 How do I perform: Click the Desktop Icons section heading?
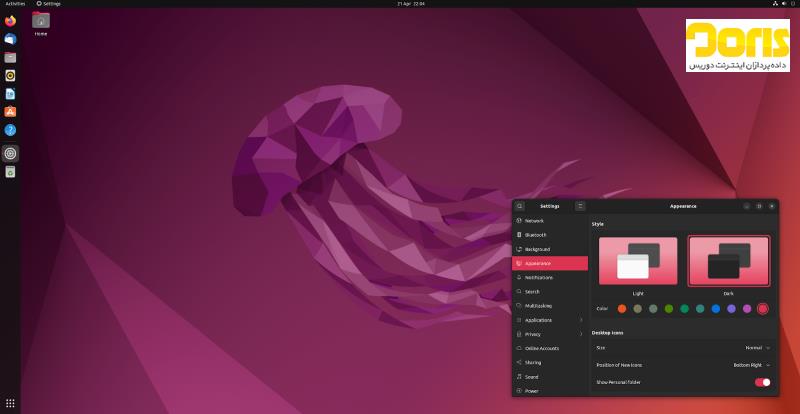607,333
